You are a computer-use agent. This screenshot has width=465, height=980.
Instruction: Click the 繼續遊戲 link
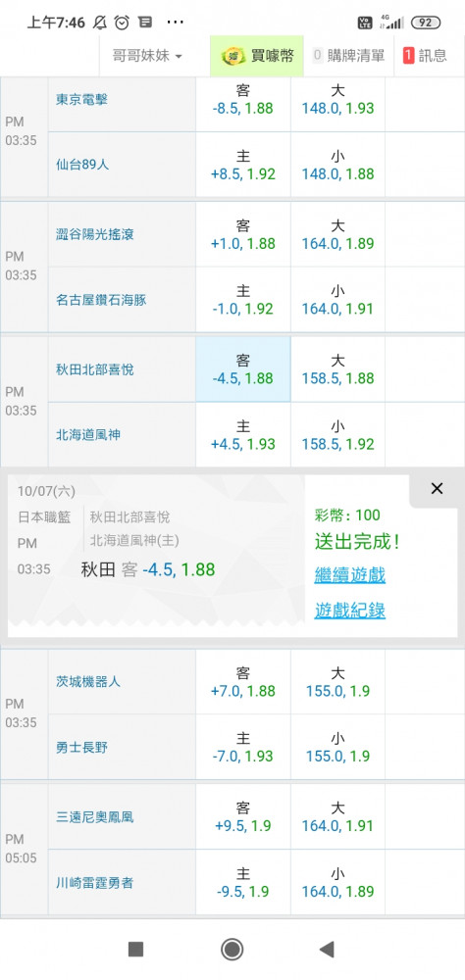[x=350, y=575]
